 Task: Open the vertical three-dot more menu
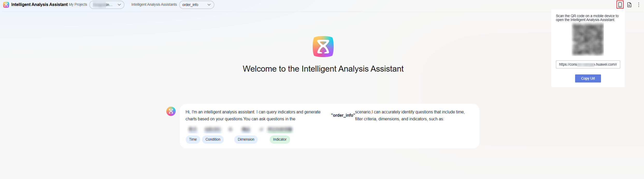coord(639,5)
